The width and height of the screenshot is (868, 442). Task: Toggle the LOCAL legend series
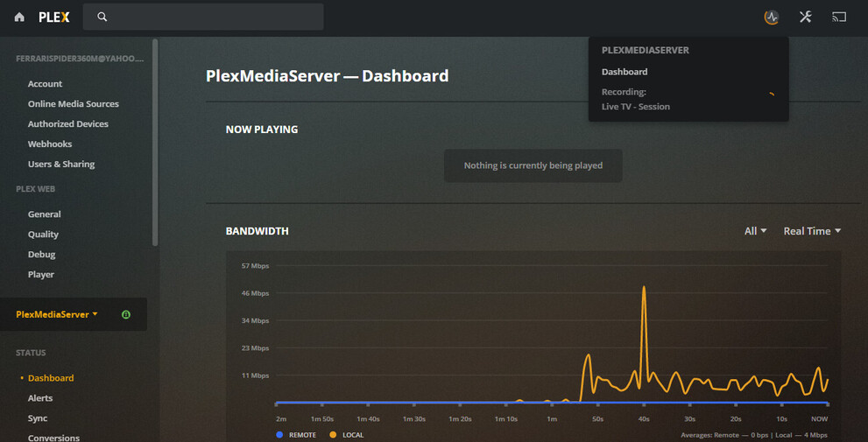click(347, 435)
